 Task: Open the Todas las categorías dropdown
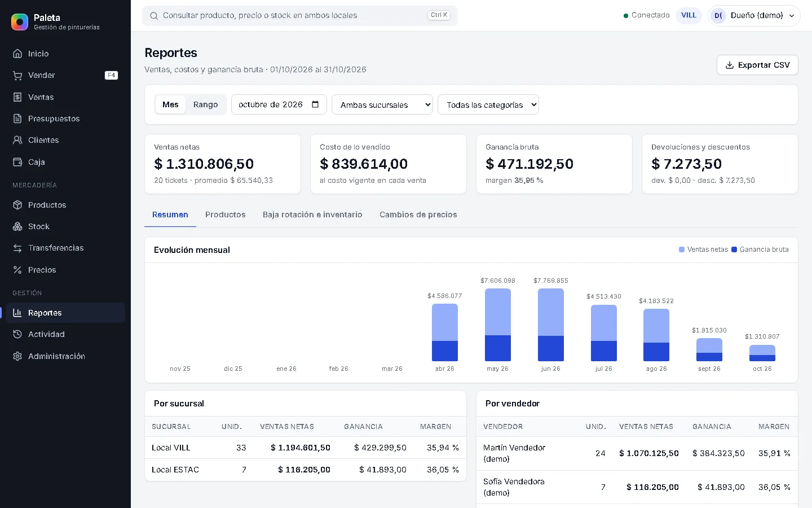488,104
